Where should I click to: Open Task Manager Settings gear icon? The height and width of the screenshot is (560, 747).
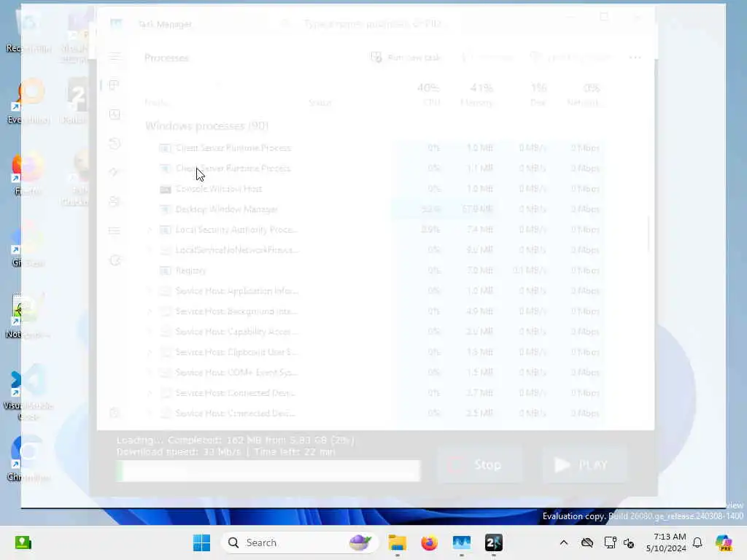tap(115, 413)
